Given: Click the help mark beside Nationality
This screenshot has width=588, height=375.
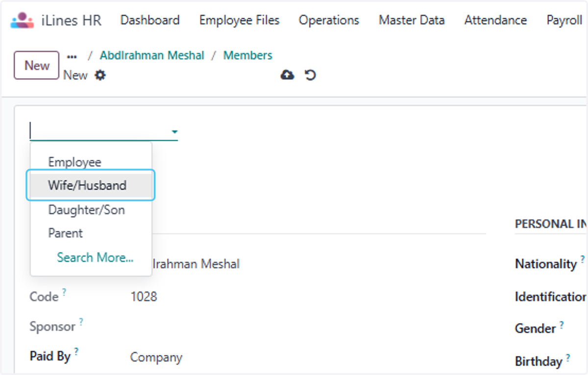Looking at the screenshot, I should (x=583, y=259).
